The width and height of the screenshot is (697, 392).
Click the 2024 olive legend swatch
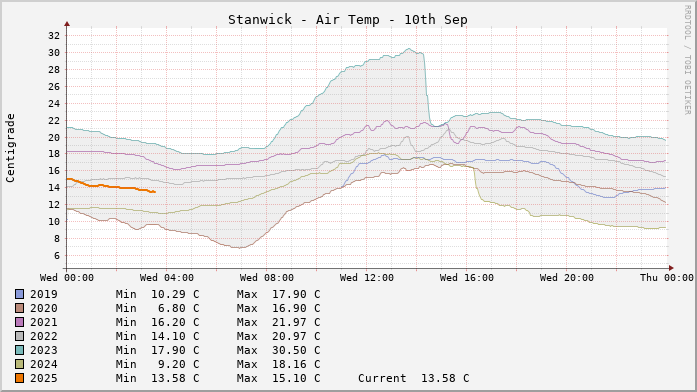20,364
